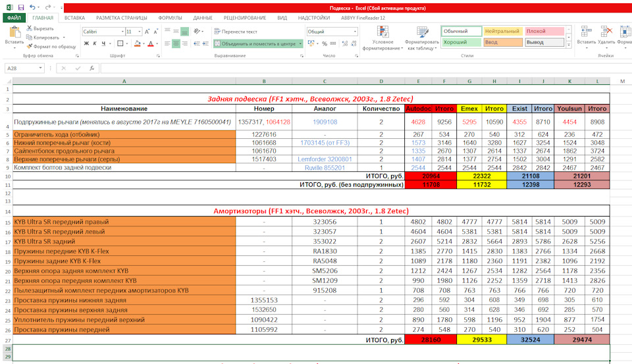Viewport: 632px width, 364px height.
Task: Click Delete cells (Удалить) icon
Action: [606, 32]
